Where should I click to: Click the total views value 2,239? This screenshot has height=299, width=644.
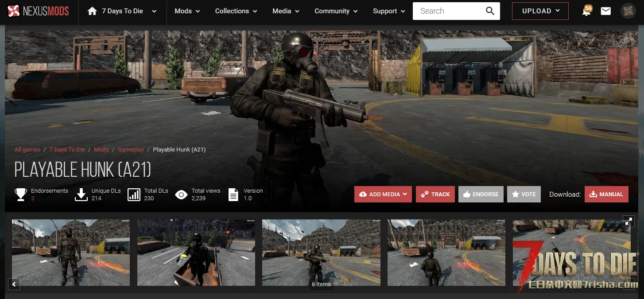coord(198,198)
